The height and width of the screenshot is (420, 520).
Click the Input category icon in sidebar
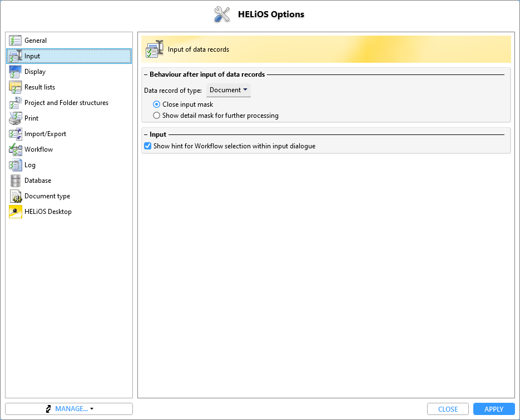(15, 56)
